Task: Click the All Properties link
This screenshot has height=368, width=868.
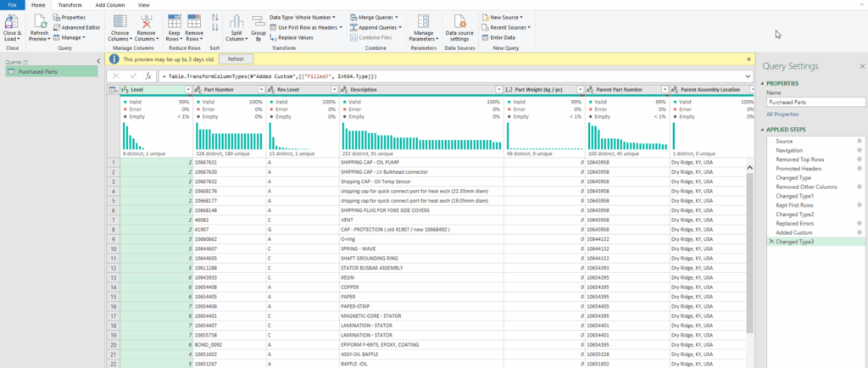Action: click(x=782, y=114)
